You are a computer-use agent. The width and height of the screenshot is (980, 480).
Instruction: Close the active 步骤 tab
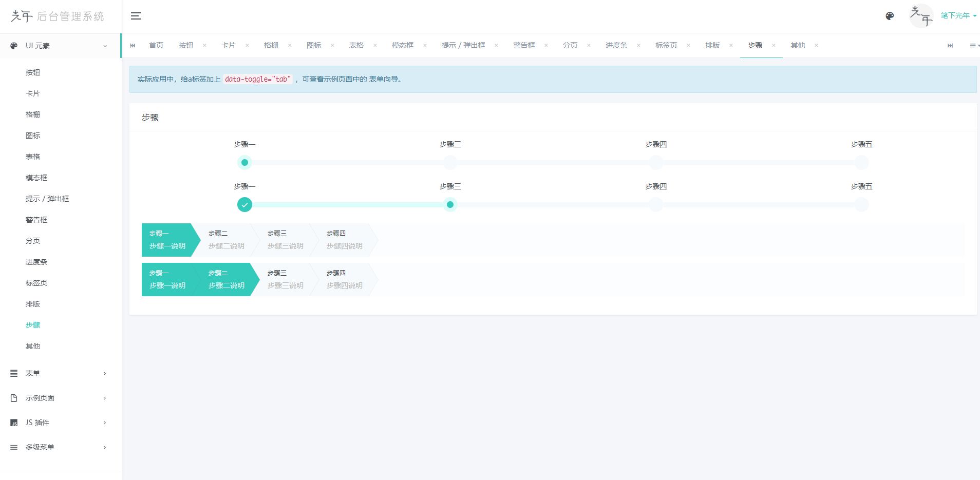pos(774,45)
